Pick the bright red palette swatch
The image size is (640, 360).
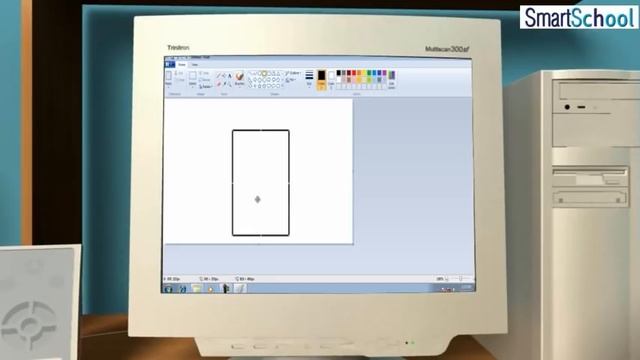(x=354, y=73)
